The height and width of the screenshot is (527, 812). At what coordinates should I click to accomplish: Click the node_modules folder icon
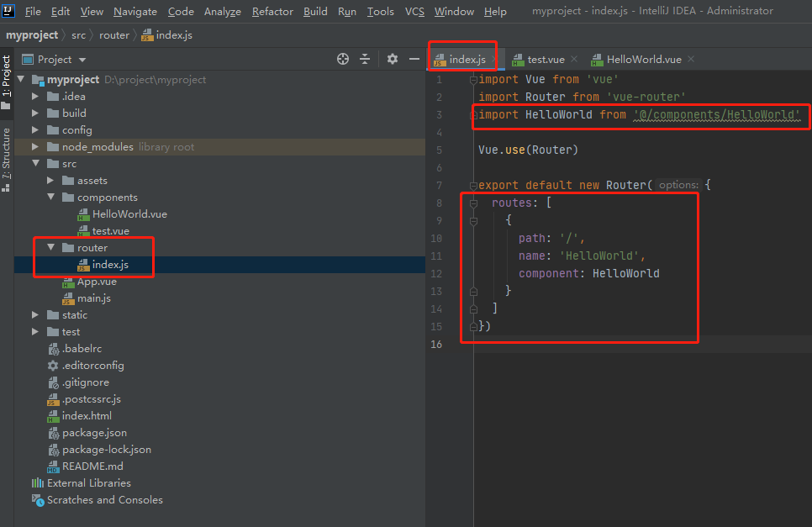pos(53,147)
